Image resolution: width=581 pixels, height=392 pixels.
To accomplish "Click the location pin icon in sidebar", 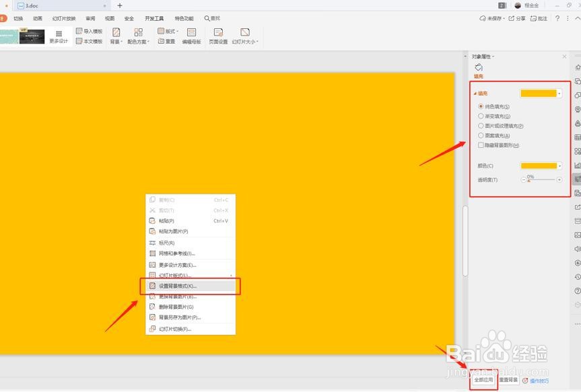I will point(577,109).
